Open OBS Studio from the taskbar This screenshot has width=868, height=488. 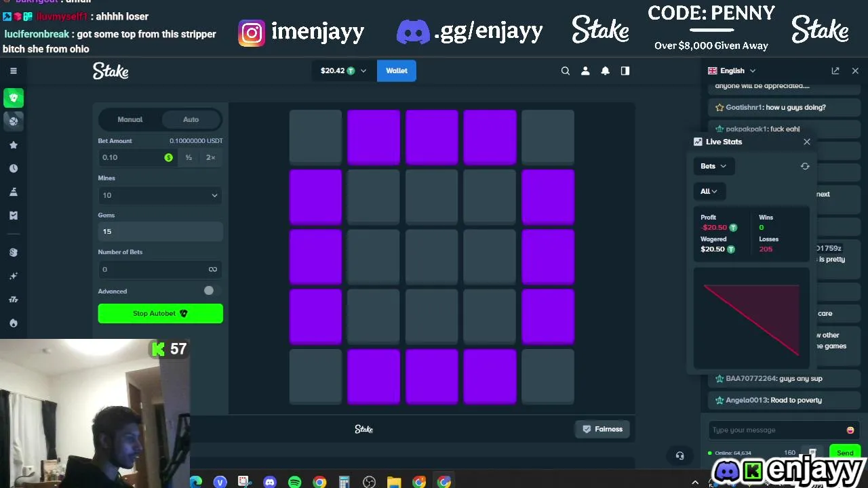pyautogui.click(x=369, y=482)
